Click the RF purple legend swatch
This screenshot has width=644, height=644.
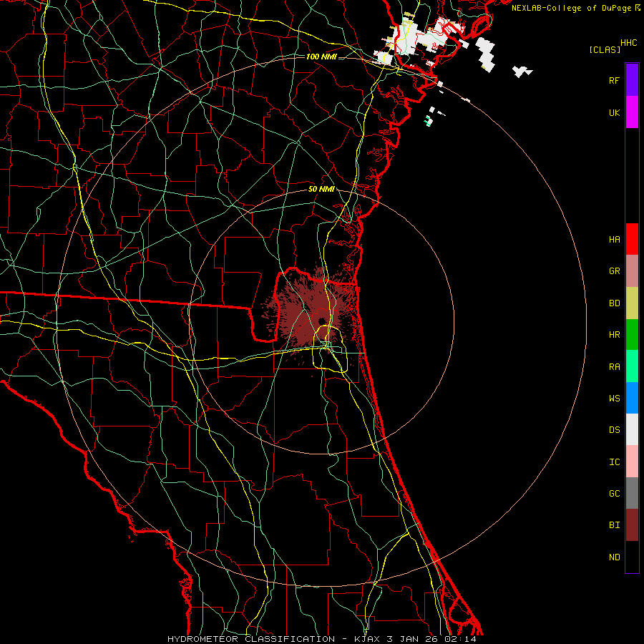click(x=632, y=79)
